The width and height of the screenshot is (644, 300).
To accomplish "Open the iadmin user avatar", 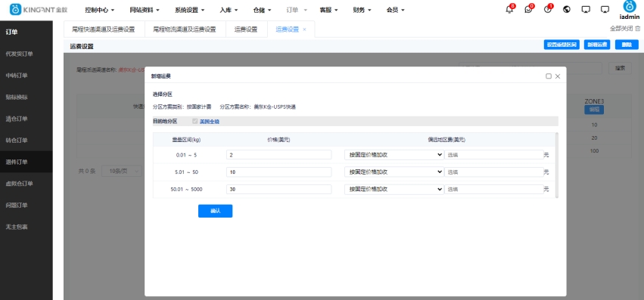I will pos(629,7).
